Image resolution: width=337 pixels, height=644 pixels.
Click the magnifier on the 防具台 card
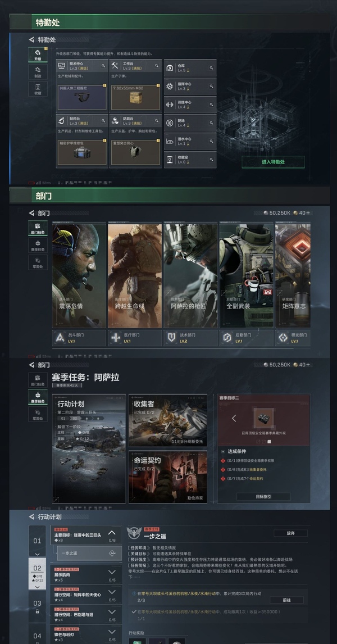[x=156, y=121]
